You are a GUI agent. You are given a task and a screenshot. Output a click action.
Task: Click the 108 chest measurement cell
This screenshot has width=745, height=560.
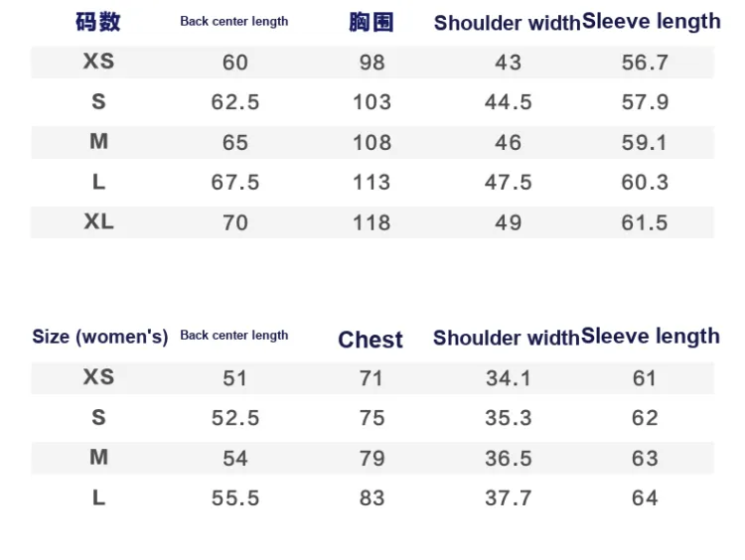[372, 143]
